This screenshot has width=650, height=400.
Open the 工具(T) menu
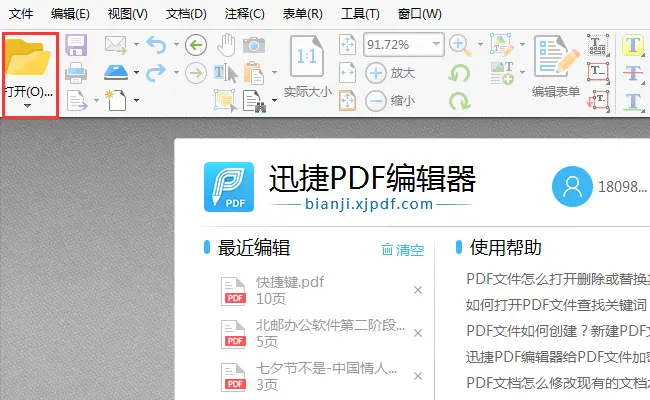click(x=360, y=14)
